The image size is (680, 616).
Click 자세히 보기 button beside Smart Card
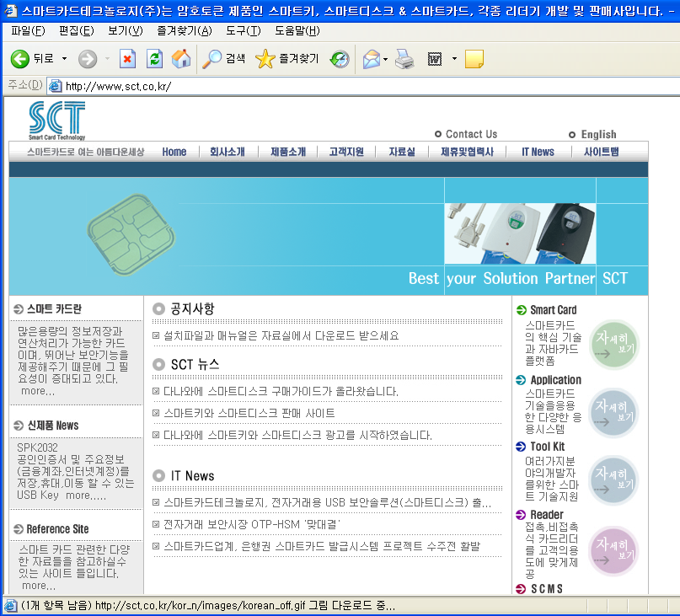pyautogui.click(x=613, y=345)
